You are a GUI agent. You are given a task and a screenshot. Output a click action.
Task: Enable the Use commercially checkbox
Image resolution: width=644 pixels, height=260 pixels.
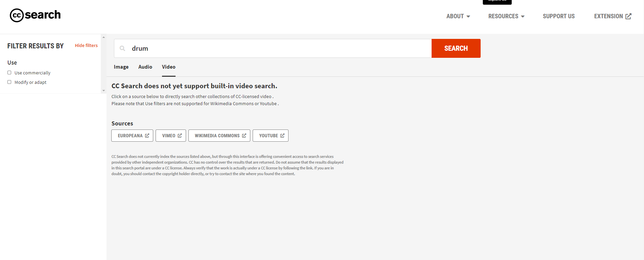pyautogui.click(x=9, y=73)
